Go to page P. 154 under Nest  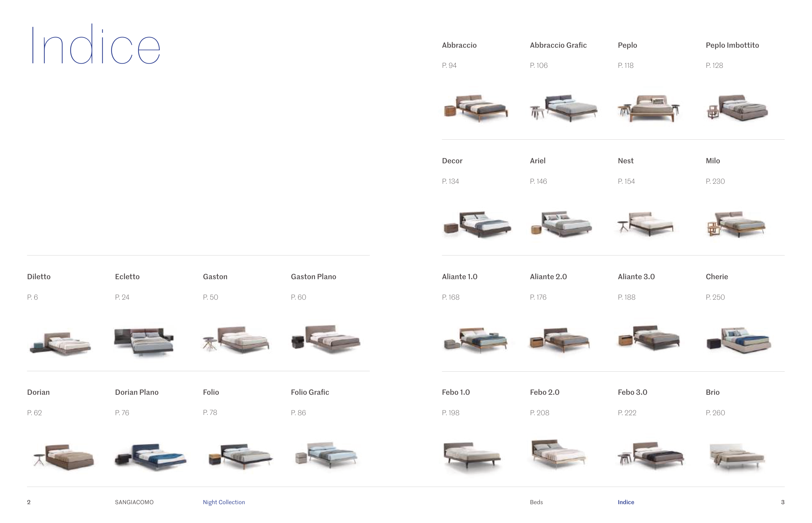626,181
